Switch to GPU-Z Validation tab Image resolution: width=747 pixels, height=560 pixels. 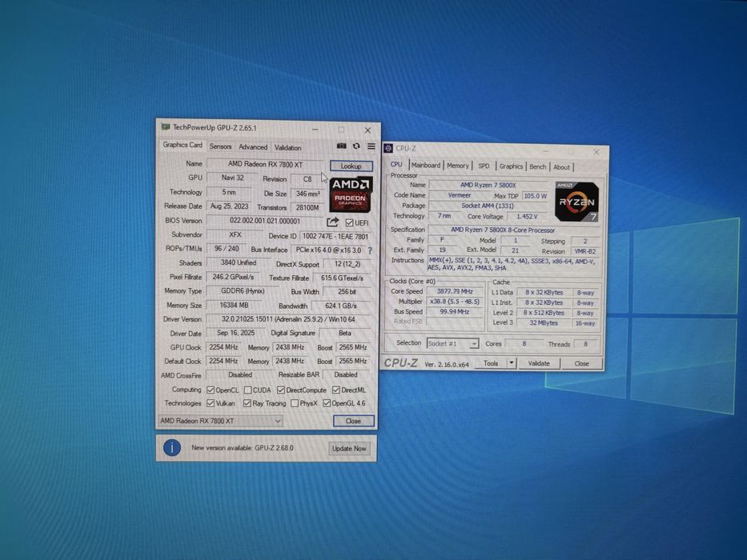tap(287, 148)
